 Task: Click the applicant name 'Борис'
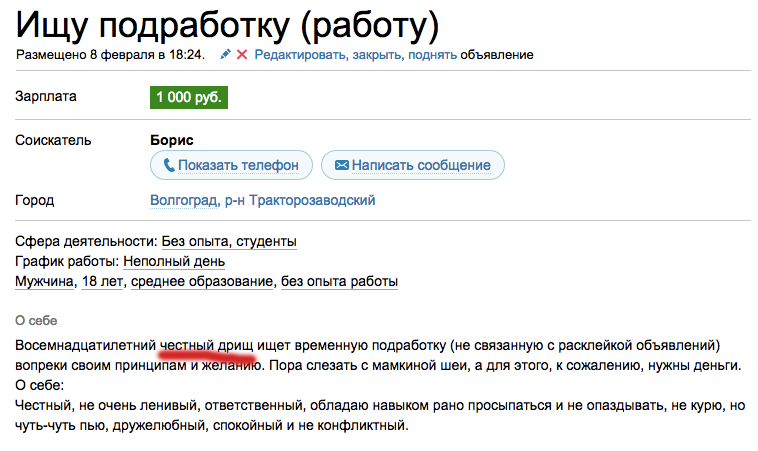(x=172, y=140)
